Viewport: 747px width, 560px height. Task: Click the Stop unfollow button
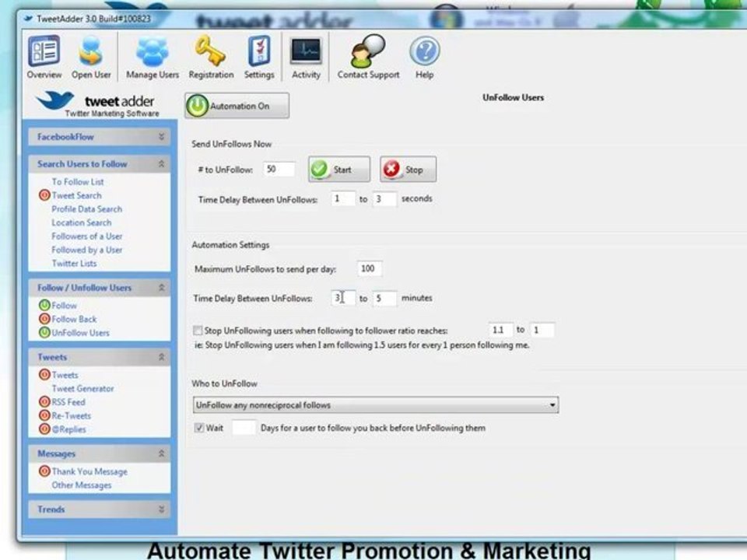click(408, 169)
